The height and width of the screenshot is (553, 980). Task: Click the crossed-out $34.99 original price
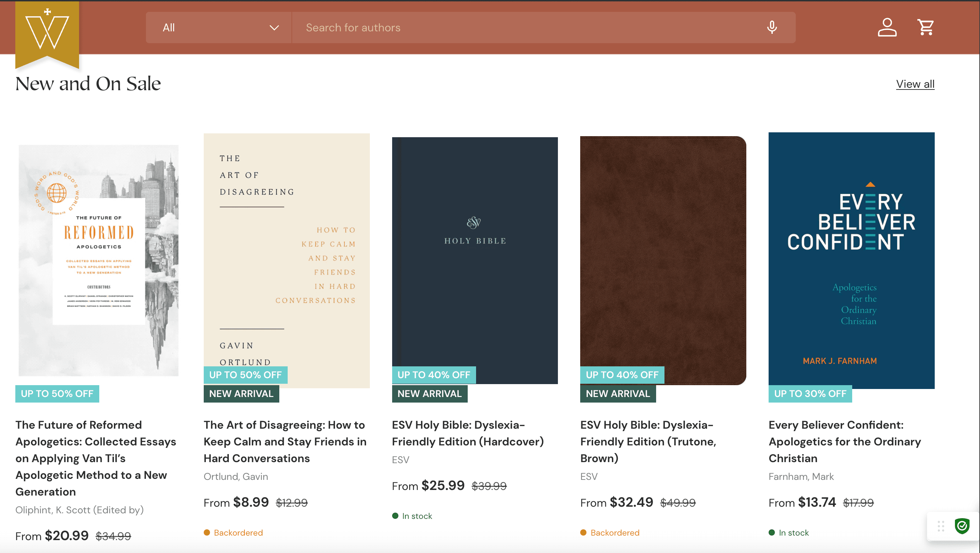pyautogui.click(x=114, y=536)
